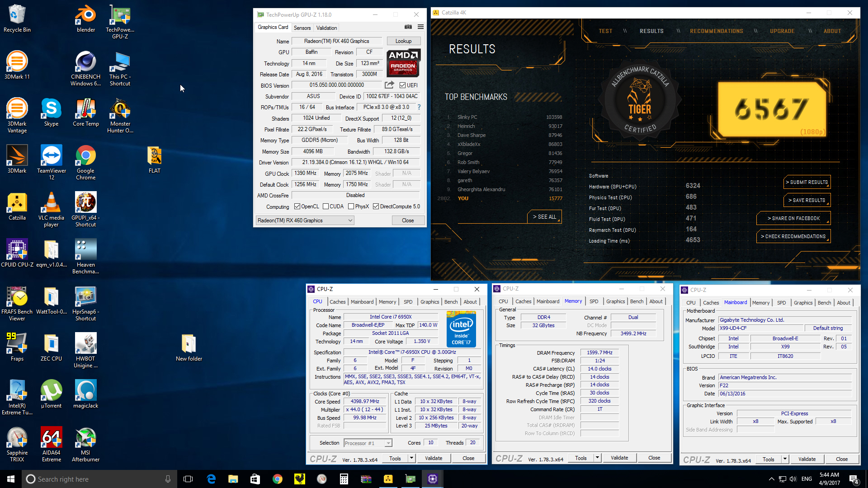Select RECOMMENDATIONS menu in Catzilla
The height and width of the screenshot is (488, 868).
[x=716, y=31]
